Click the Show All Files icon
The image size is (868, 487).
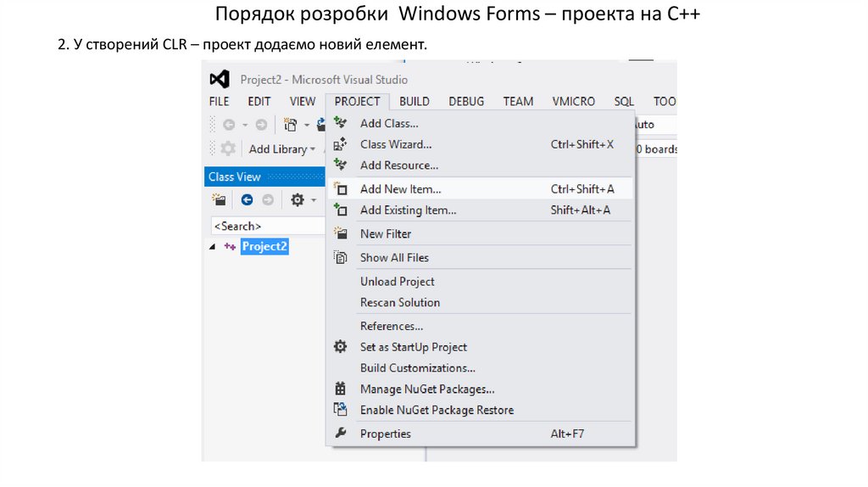[x=341, y=258]
